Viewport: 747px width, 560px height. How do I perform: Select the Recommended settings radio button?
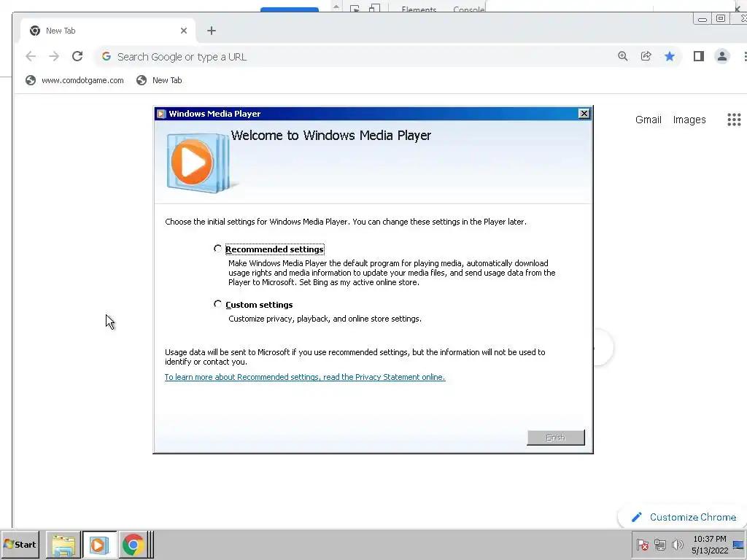[x=217, y=249]
